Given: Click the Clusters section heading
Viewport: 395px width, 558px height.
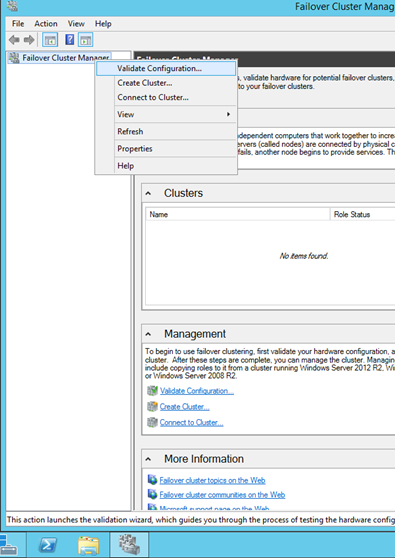Looking at the screenshot, I should coord(183,193).
